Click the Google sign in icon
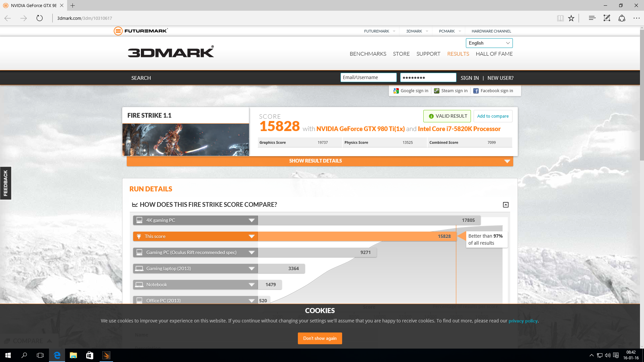Screen dimensions: 644x362 (396, 91)
